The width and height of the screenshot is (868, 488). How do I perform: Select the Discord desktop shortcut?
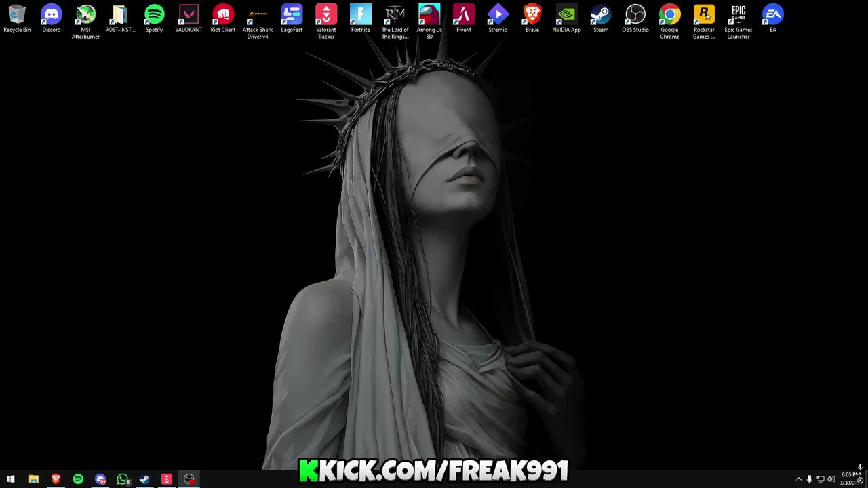coord(52,19)
